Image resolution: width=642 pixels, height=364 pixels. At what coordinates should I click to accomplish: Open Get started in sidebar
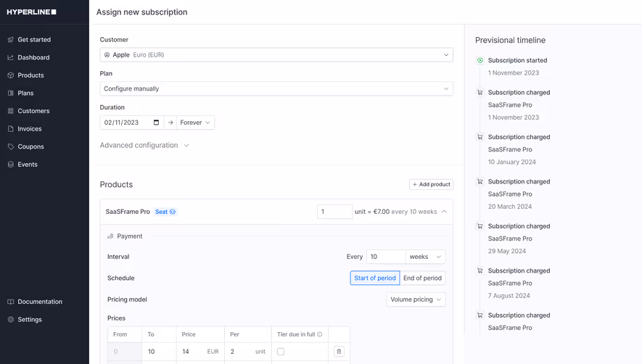click(34, 40)
